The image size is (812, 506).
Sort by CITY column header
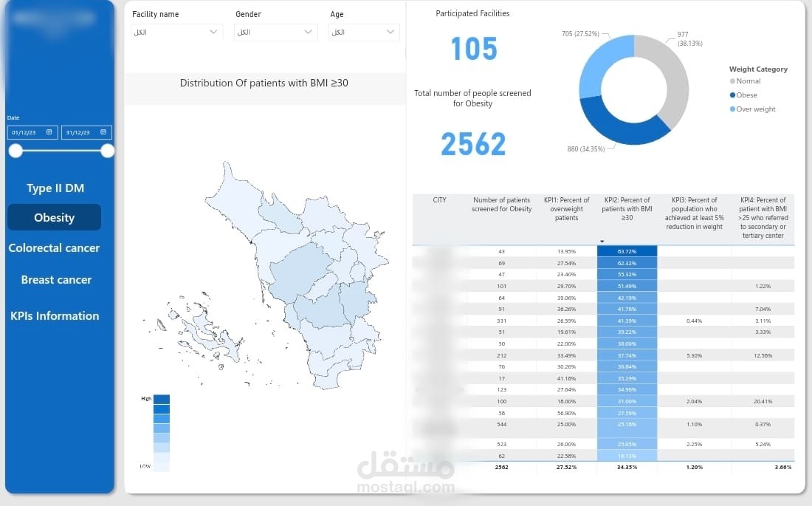tap(439, 200)
